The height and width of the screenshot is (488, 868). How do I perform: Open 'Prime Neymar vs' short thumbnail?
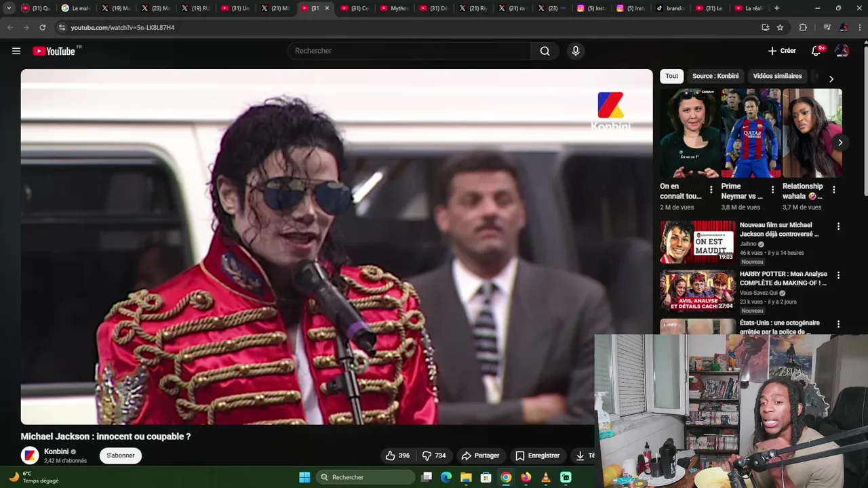[x=751, y=133]
